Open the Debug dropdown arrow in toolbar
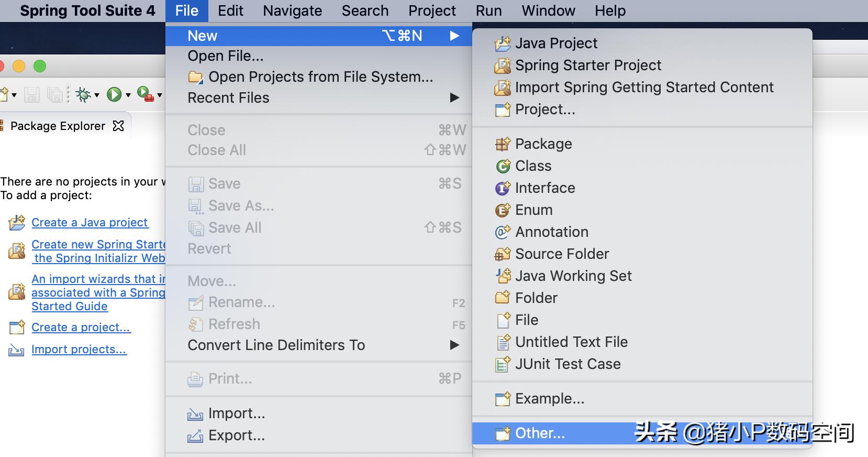Viewport: 868px width, 457px height. (x=97, y=95)
